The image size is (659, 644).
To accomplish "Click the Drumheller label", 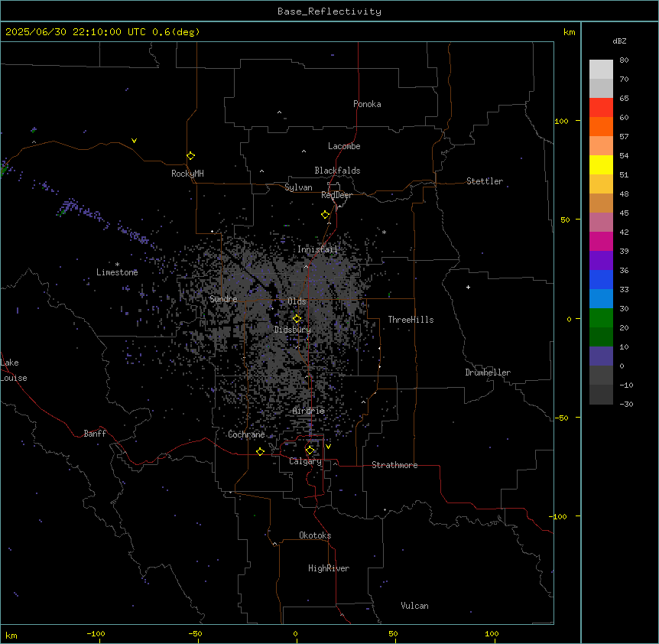I will pos(488,372).
